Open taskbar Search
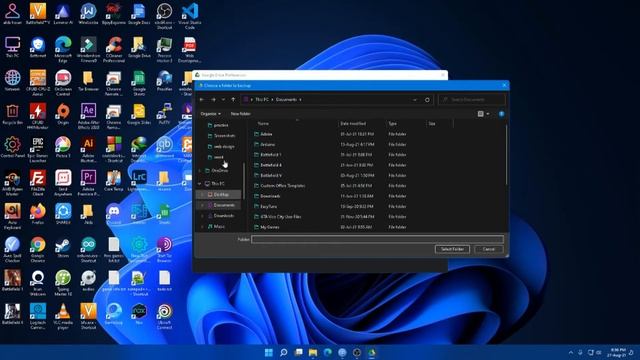Image resolution: width=640 pixels, height=360 pixels. coord(283,352)
